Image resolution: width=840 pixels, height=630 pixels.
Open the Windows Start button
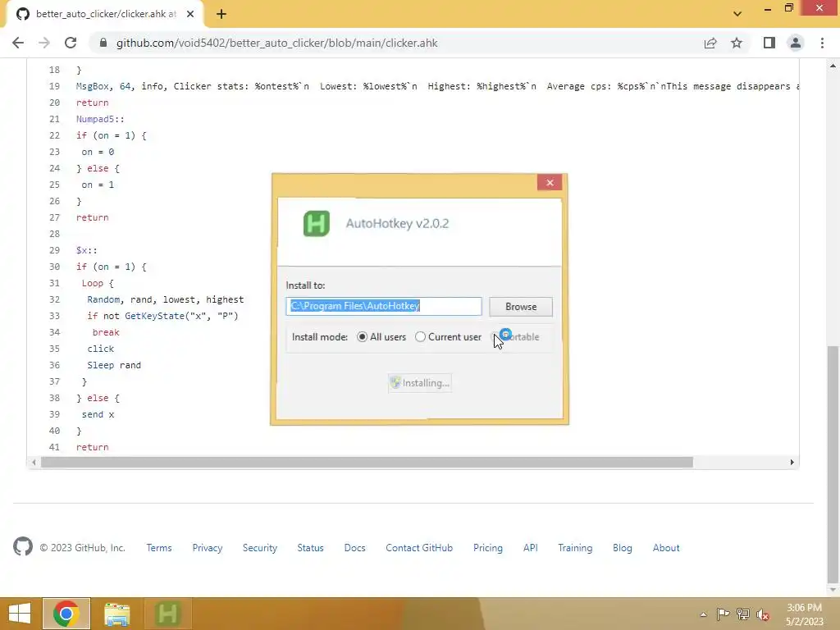click(20, 614)
